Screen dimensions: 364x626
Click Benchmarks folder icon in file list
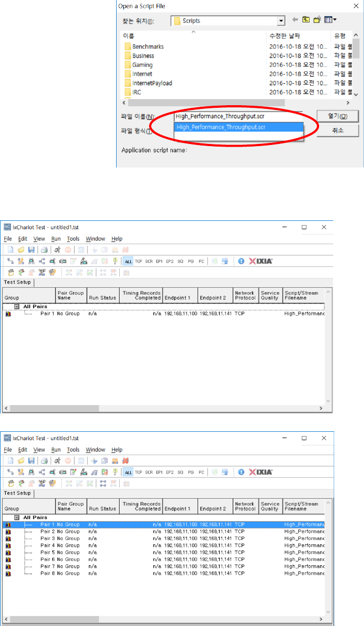pos(128,47)
